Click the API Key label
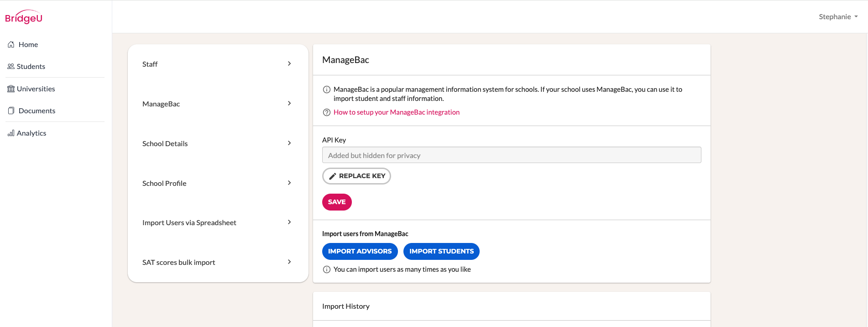 point(334,140)
